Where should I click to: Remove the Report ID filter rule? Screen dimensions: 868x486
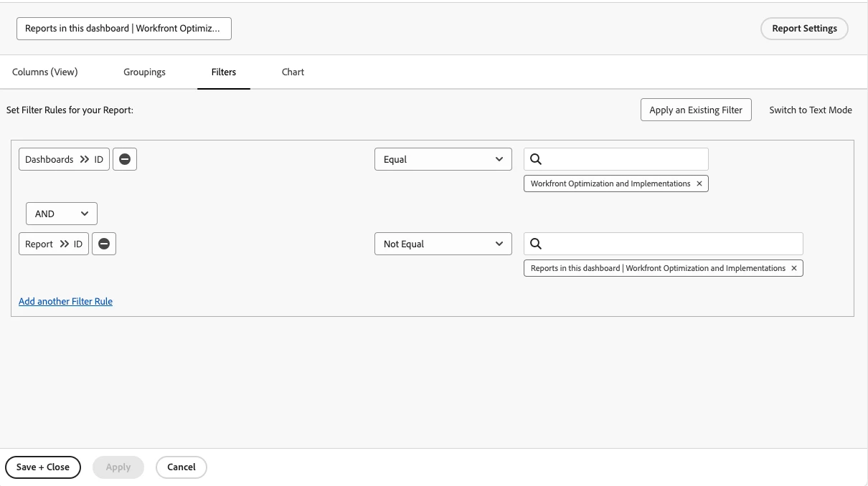104,244
